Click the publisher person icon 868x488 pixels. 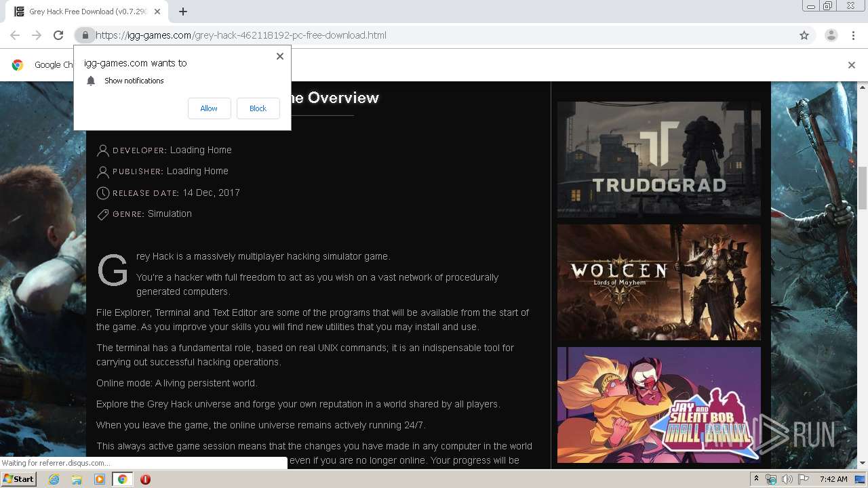pyautogui.click(x=103, y=171)
